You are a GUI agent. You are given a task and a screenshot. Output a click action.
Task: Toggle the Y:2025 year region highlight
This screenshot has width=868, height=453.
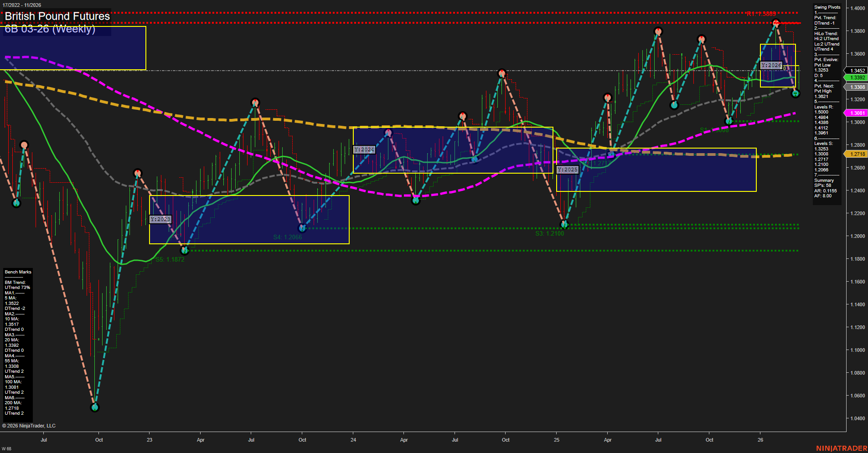tap(568, 169)
